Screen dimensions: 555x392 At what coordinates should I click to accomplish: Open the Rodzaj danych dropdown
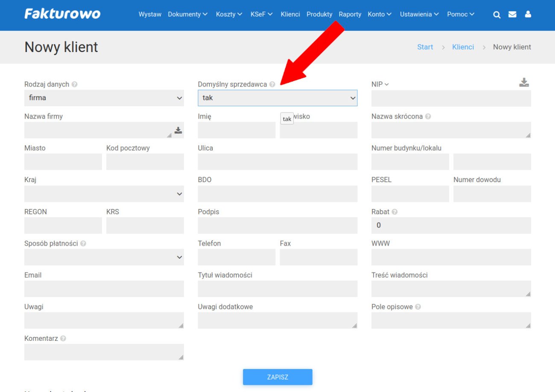[104, 98]
